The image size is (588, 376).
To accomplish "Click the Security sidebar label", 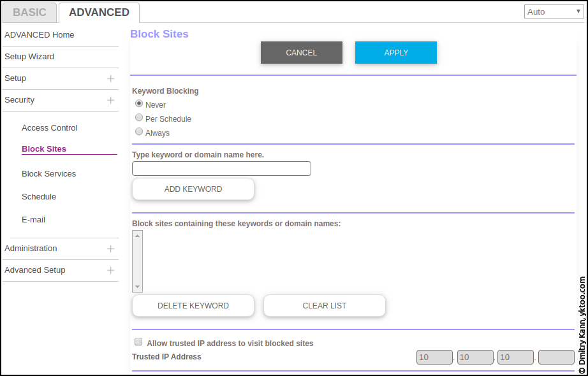I will pyautogui.click(x=20, y=100).
